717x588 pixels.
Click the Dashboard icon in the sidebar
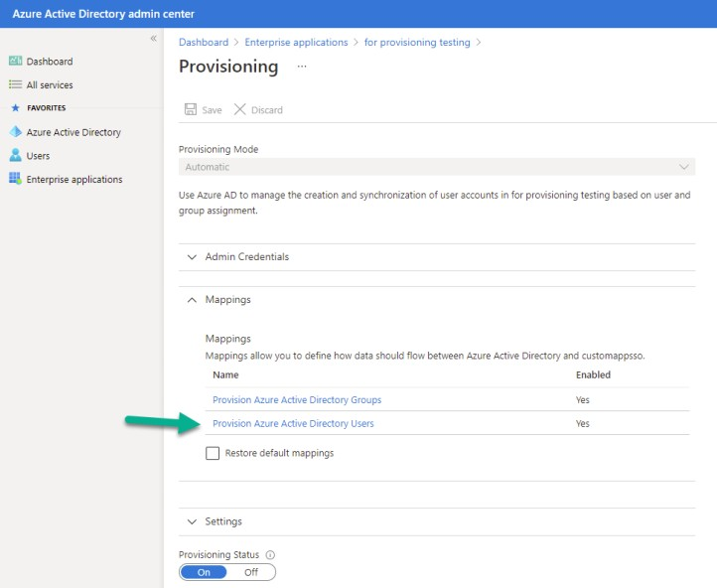tap(15, 61)
